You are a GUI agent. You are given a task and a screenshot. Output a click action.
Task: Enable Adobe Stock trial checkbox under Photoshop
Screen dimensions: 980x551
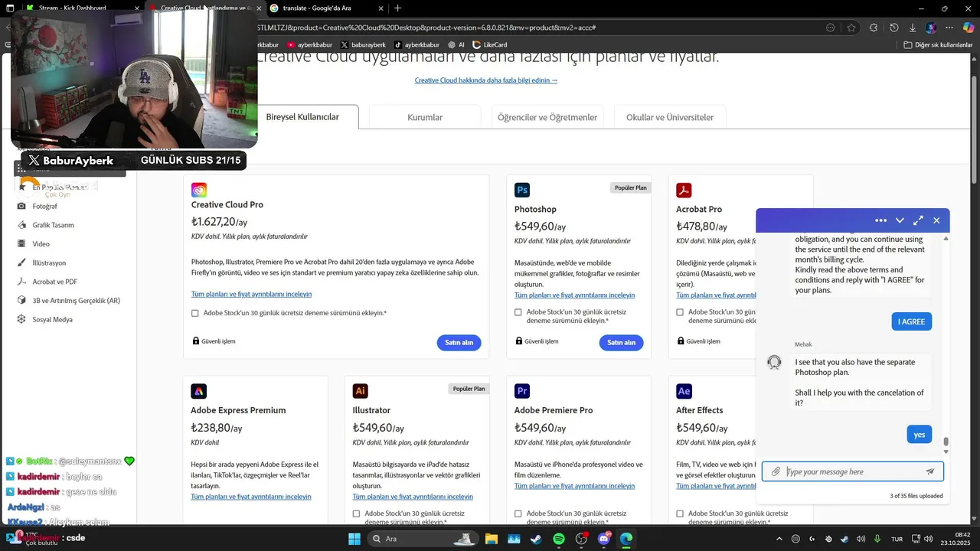click(518, 312)
